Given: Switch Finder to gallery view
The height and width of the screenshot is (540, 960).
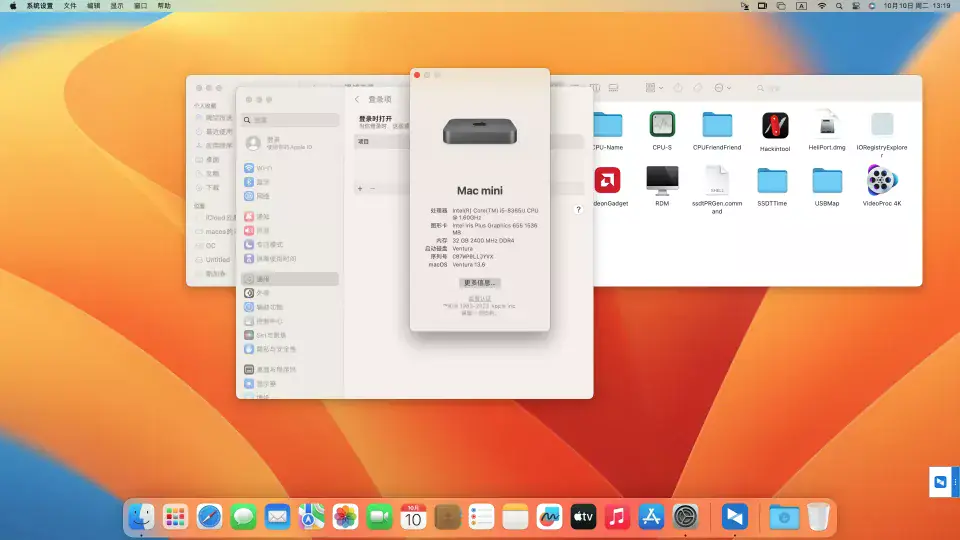Looking at the screenshot, I should [x=613, y=88].
